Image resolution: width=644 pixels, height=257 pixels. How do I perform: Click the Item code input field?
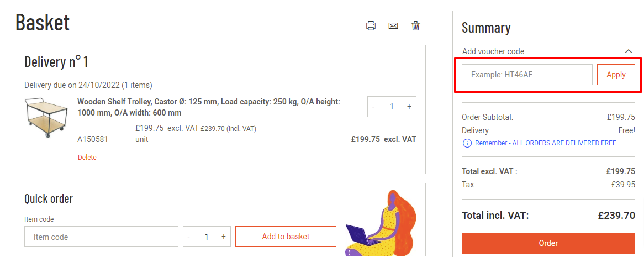tap(101, 237)
